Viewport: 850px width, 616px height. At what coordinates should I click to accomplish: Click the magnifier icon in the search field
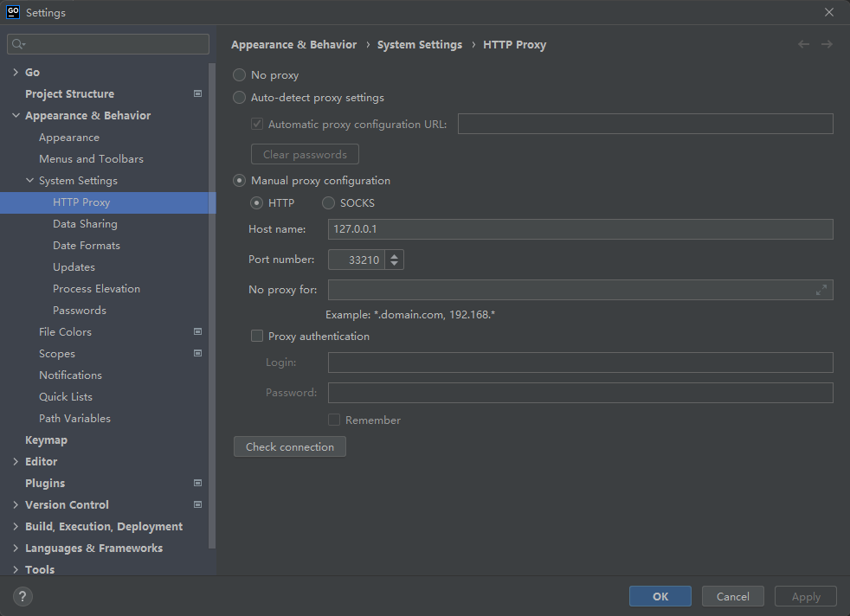pyautogui.click(x=17, y=43)
